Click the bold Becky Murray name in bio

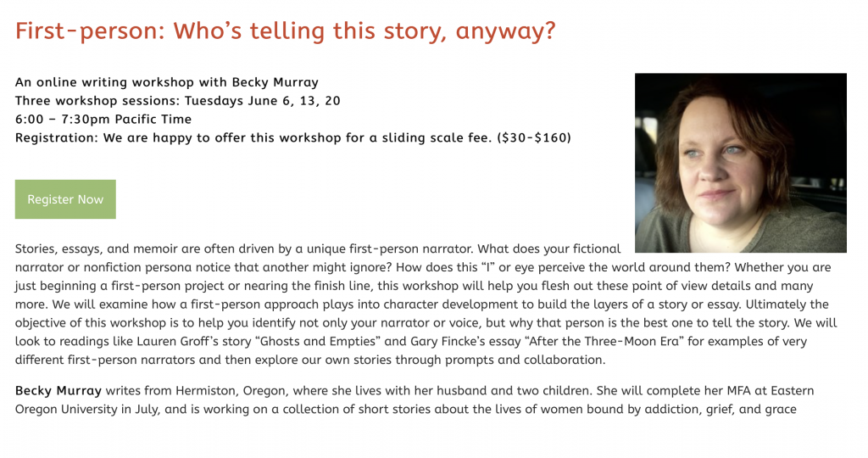[x=58, y=391]
